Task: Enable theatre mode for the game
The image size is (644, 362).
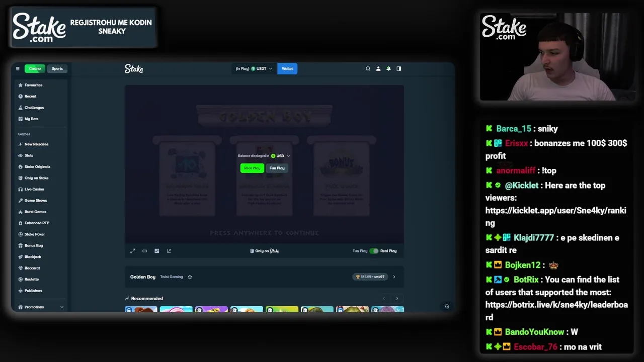Action: pyautogui.click(x=145, y=251)
